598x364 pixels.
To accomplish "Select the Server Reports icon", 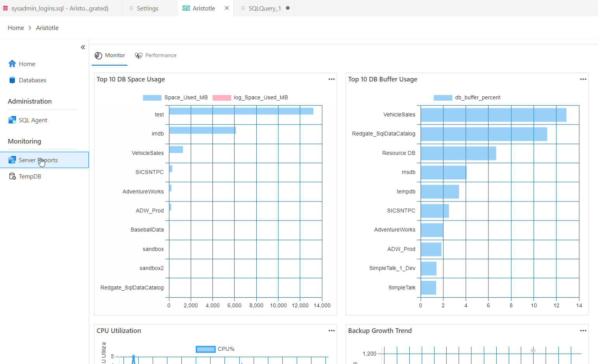I will pos(12,160).
